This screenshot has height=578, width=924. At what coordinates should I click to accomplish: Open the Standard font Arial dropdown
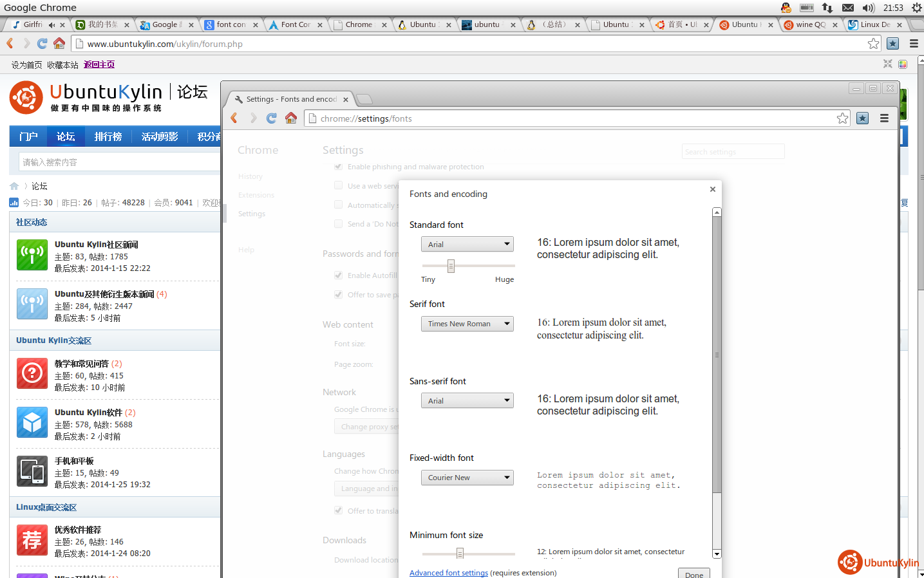tap(467, 244)
